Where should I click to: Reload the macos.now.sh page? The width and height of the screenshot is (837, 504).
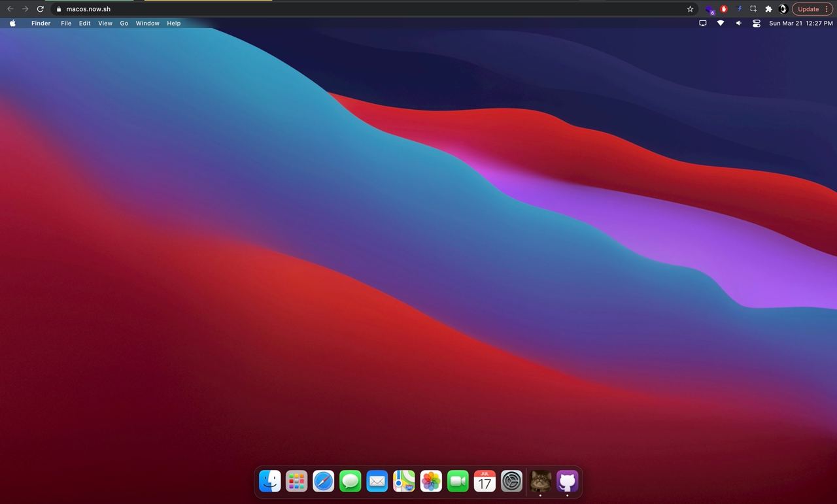tap(41, 9)
